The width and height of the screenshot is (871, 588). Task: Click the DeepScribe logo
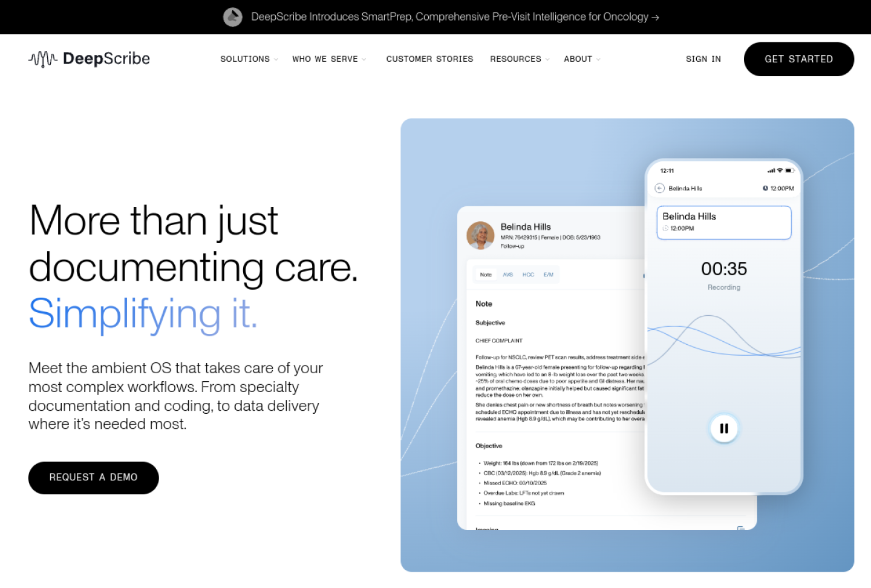click(89, 59)
